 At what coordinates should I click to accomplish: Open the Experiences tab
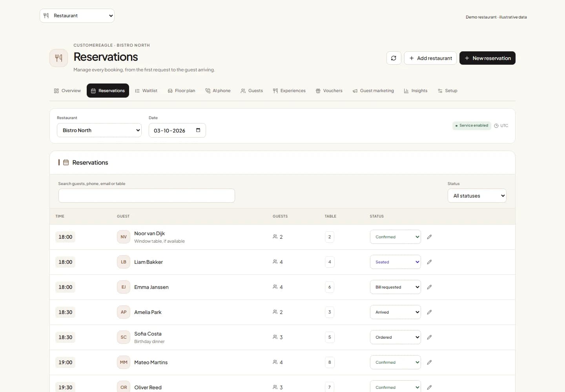(x=289, y=91)
